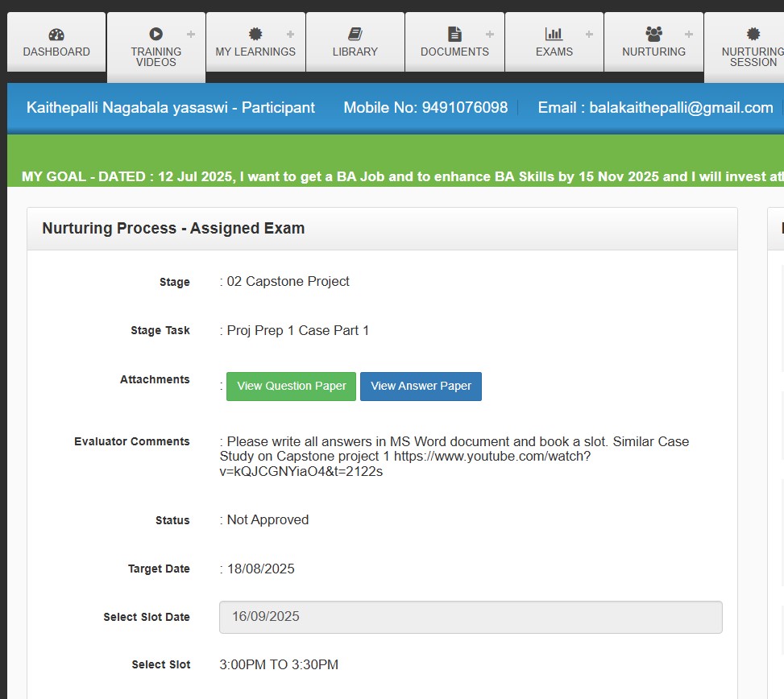Click the Training Videos play icon
This screenshot has width=784, height=699.
(156, 34)
